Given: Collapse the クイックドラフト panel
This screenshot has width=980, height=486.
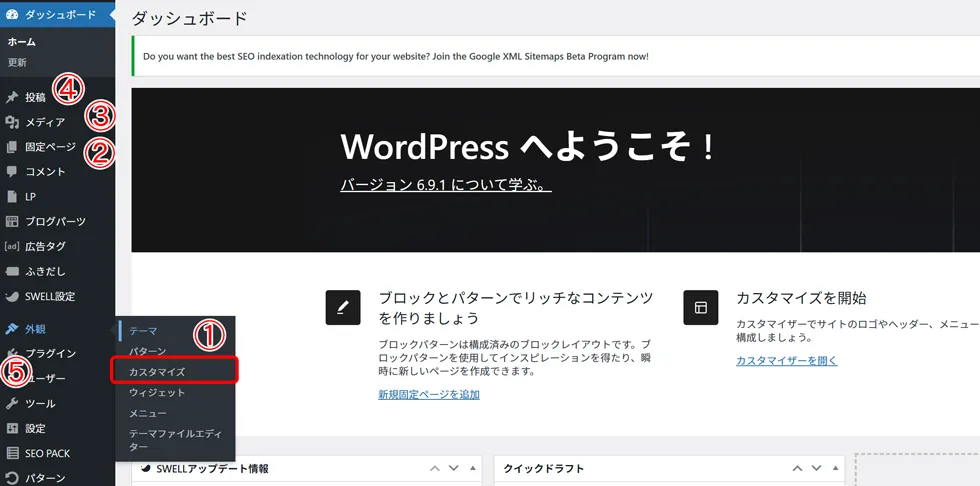Looking at the screenshot, I should click(835, 469).
